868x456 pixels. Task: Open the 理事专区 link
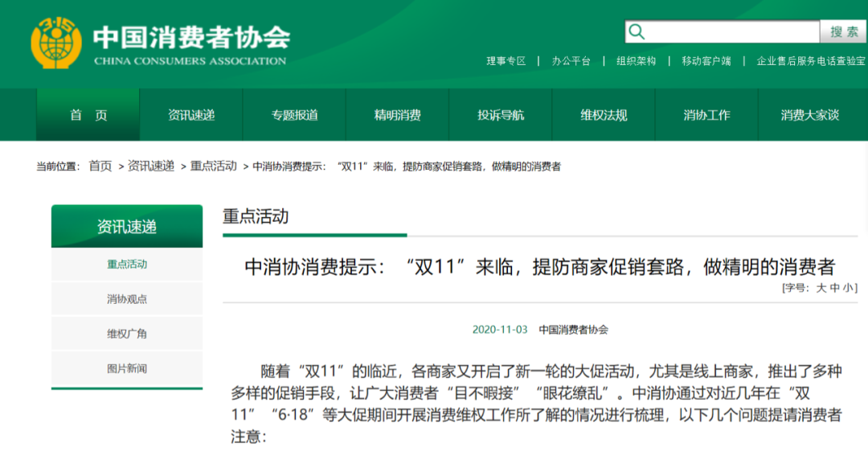[x=506, y=61]
